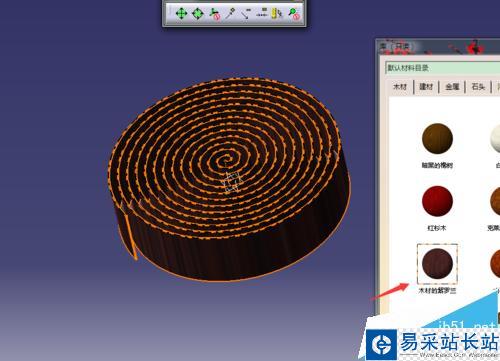This screenshot has width=500, height=361.
Task: Select the red 红杉木 material sphere
Action: pyautogui.click(x=437, y=201)
